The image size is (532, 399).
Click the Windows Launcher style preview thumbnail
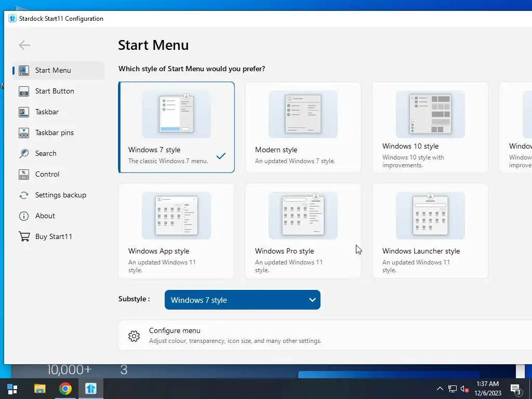430,216
